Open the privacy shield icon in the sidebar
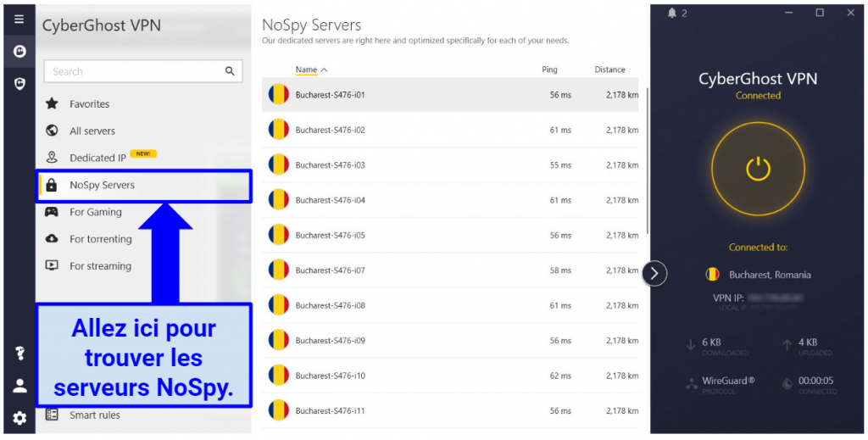Viewport: 868px width, 440px height. click(x=19, y=84)
